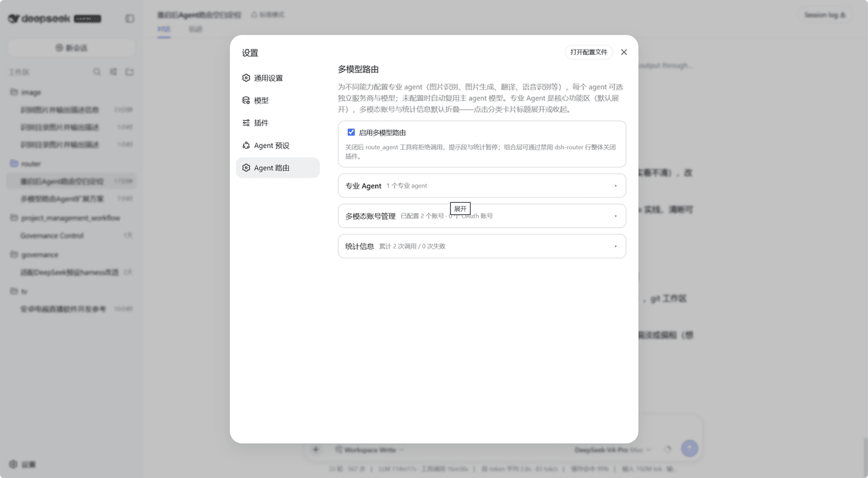Click the round send button
Viewport: 868px width, 478px height.
pyautogui.click(x=690, y=448)
